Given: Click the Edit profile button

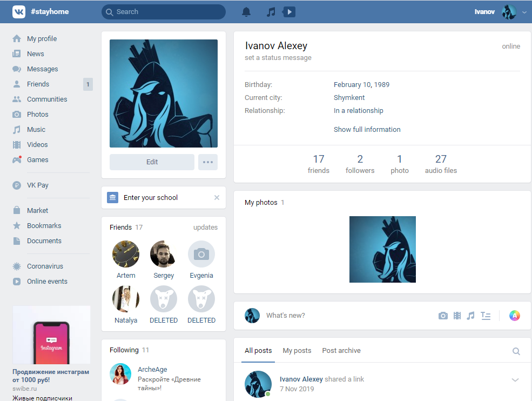Looking at the screenshot, I should (x=152, y=162).
